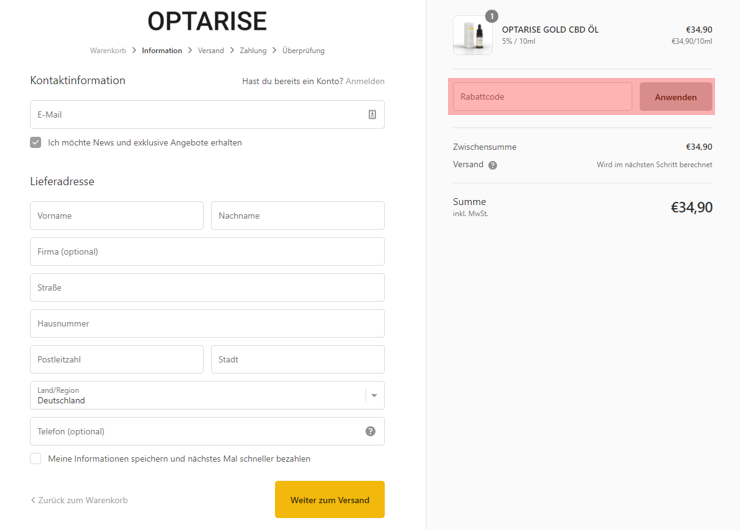Focus the Hausnummer input field
This screenshot has width=740, height=530.
coord(207,323)
